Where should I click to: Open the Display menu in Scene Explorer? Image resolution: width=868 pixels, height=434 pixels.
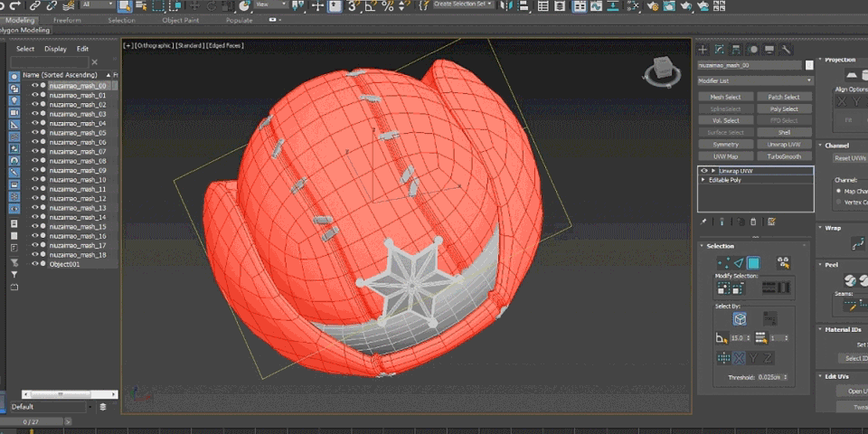pos(55,49)
